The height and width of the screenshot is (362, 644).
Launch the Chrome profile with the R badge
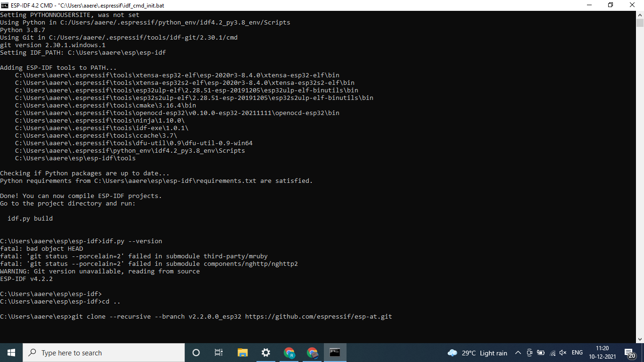click(289, 353)
